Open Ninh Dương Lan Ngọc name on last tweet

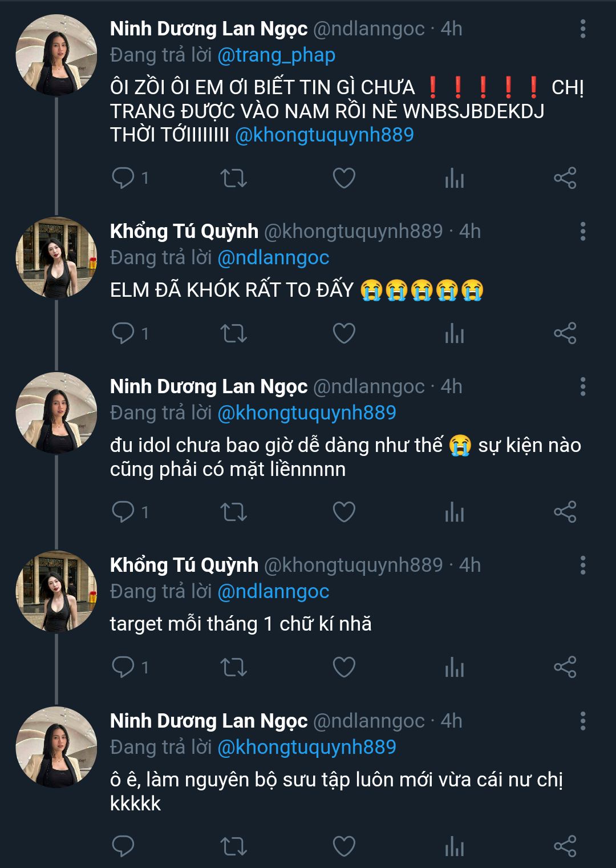pyautogui.click(x=208, y=721)
